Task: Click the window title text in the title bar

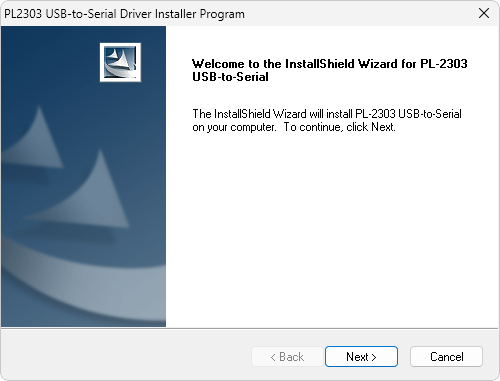Action: (124, 14)
